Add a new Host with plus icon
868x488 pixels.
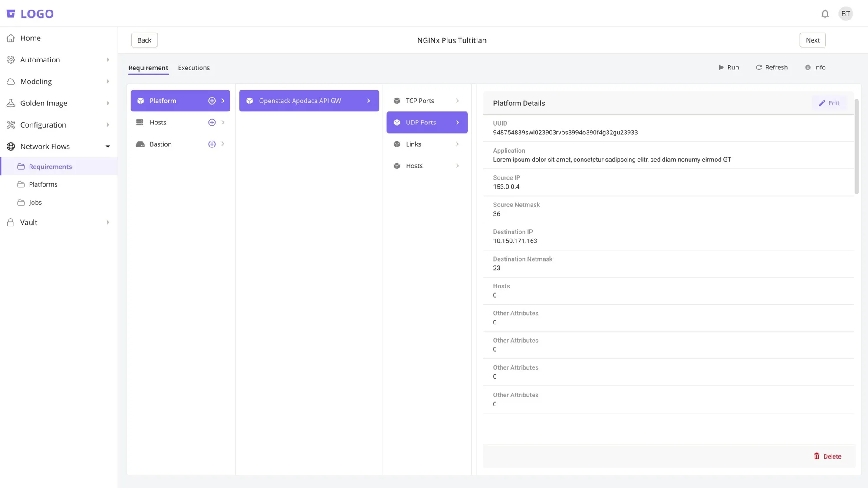click(212, 122)
